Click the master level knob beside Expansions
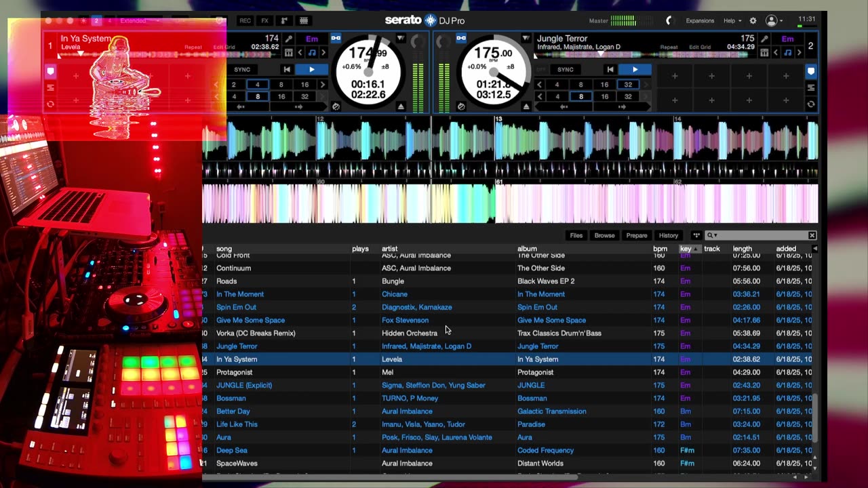This screenshot has width=868, height=488. pyautogui.click(x=670, y=20)
